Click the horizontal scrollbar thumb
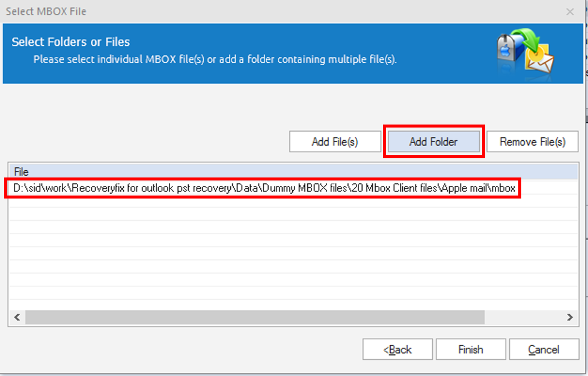588x376 pixels. [255, 317]
